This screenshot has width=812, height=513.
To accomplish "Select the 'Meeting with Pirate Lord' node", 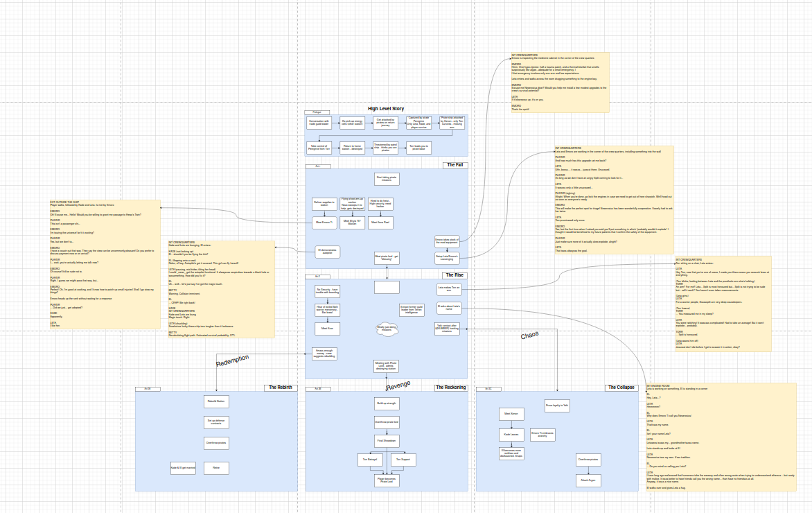I will pos(387,366).
